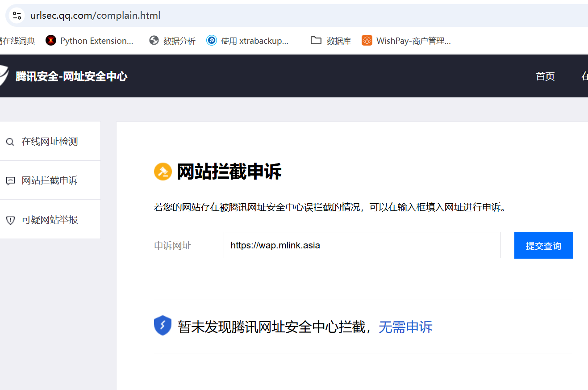Viewport: 588px width, 390px height.
Task: Click the Python Extension bookmark favicon
Action: click(x=51, y=41)
